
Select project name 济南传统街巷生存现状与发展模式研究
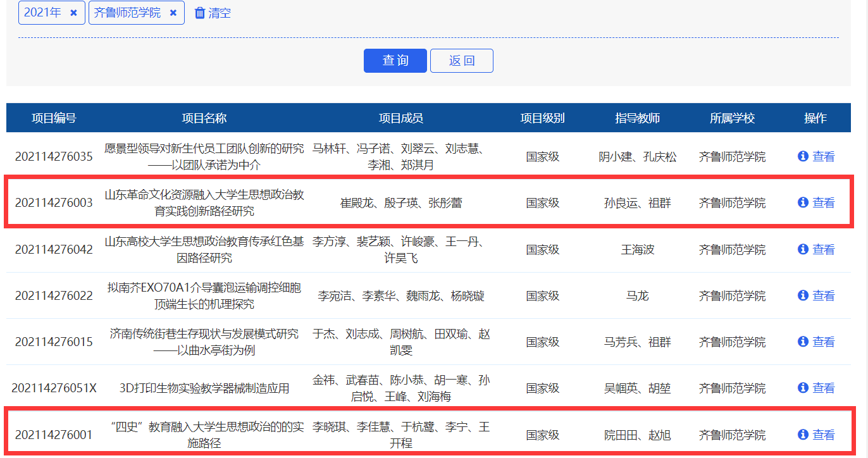(x=204, y=342)
